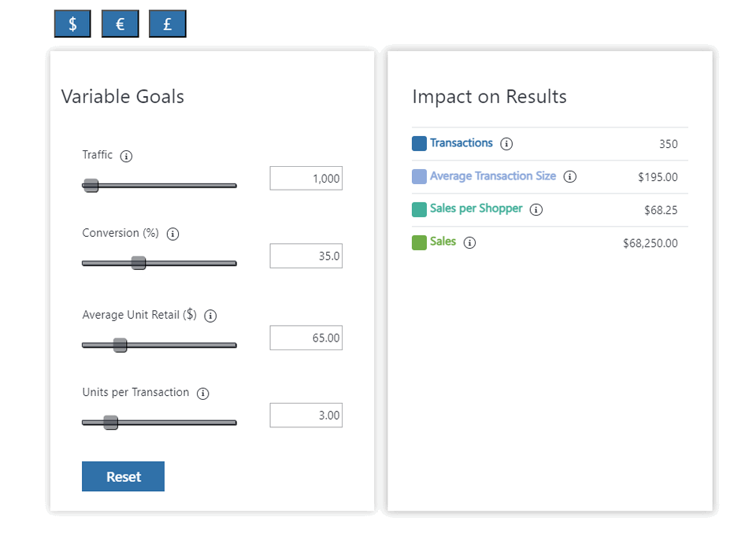The width and height of the screenshot is (756, 547).
Task: Select the Transactions result label
Action: click(x=461, y=143)
